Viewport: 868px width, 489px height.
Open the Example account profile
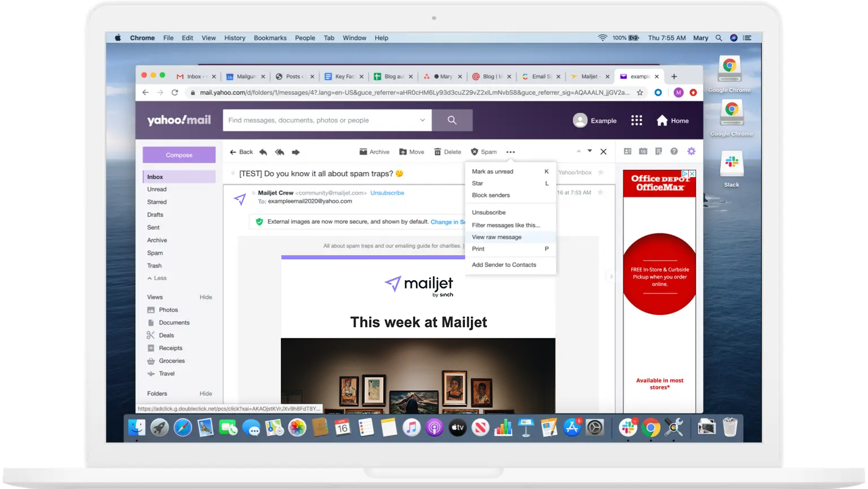pyautogui.click(x=594, y=120)
